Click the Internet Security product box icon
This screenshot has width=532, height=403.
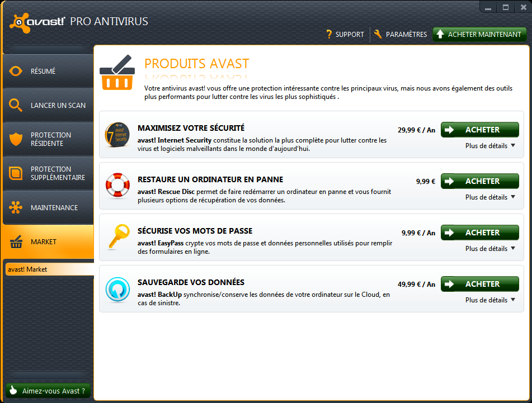click(x=117, y=135)
